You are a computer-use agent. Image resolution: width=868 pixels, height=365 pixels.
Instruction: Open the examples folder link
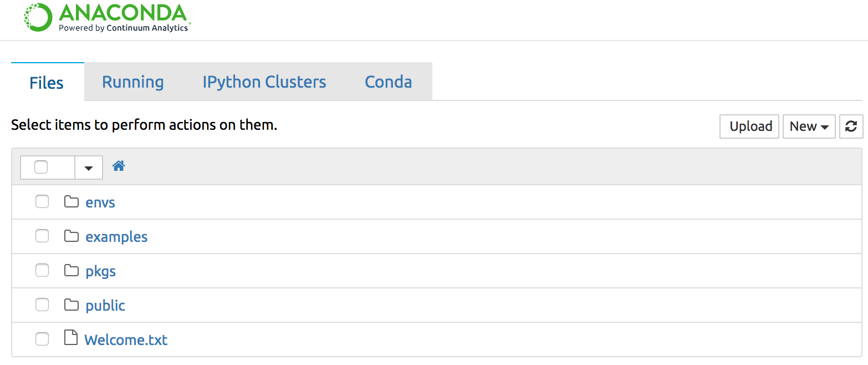[116, 237]
